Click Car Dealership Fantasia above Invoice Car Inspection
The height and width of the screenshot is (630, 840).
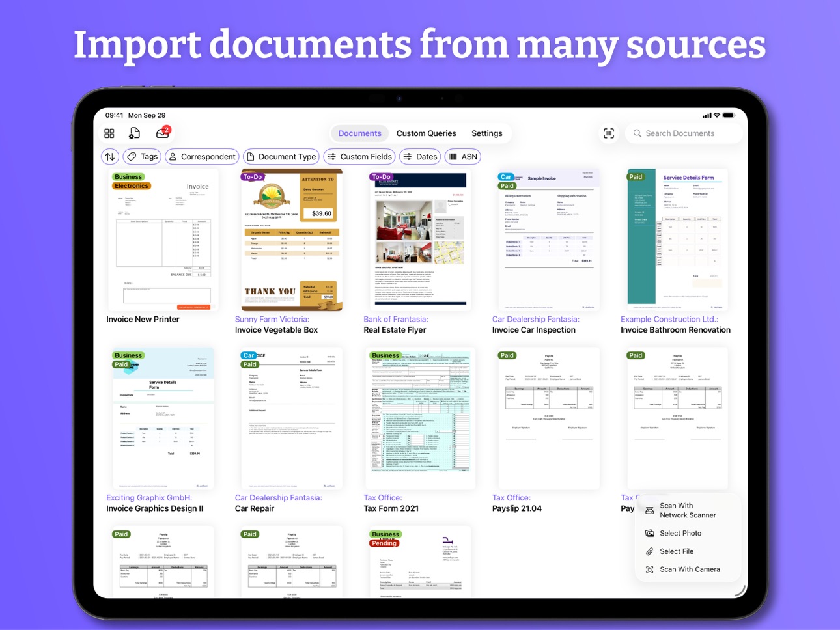536,319
